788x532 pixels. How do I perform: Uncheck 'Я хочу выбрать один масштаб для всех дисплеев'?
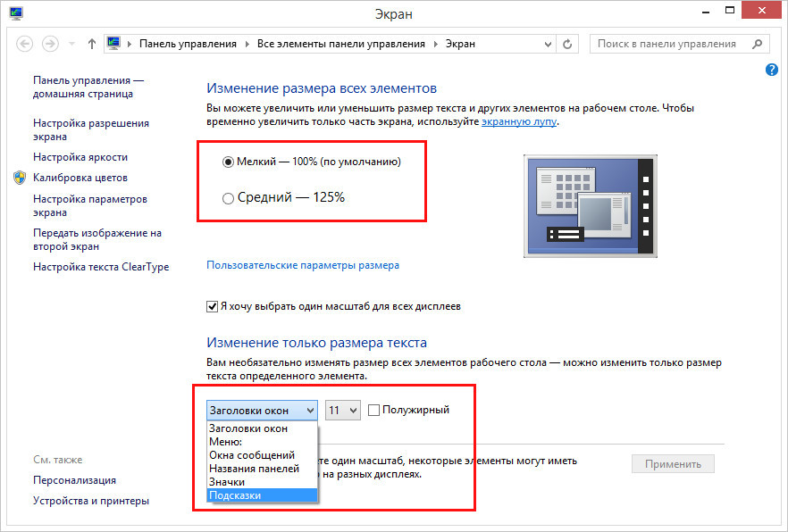pos(212,307)
